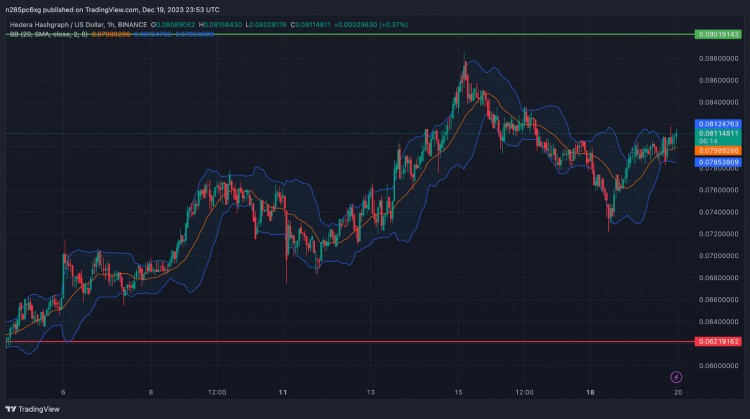Click the date label 20 on time axis

pos(678,392)
